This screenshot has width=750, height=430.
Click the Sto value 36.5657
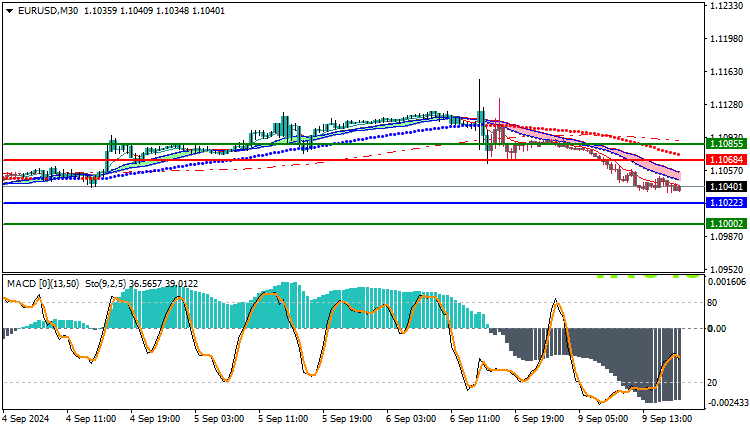tap(144, 284)
